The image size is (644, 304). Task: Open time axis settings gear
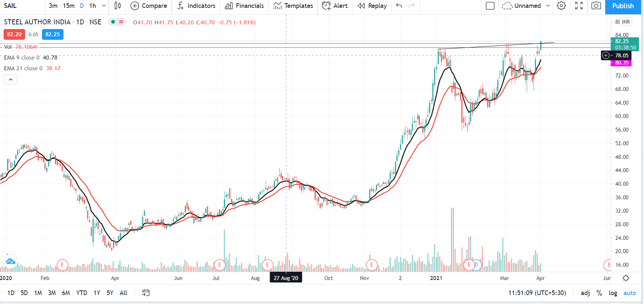click(x=626, y=278)
